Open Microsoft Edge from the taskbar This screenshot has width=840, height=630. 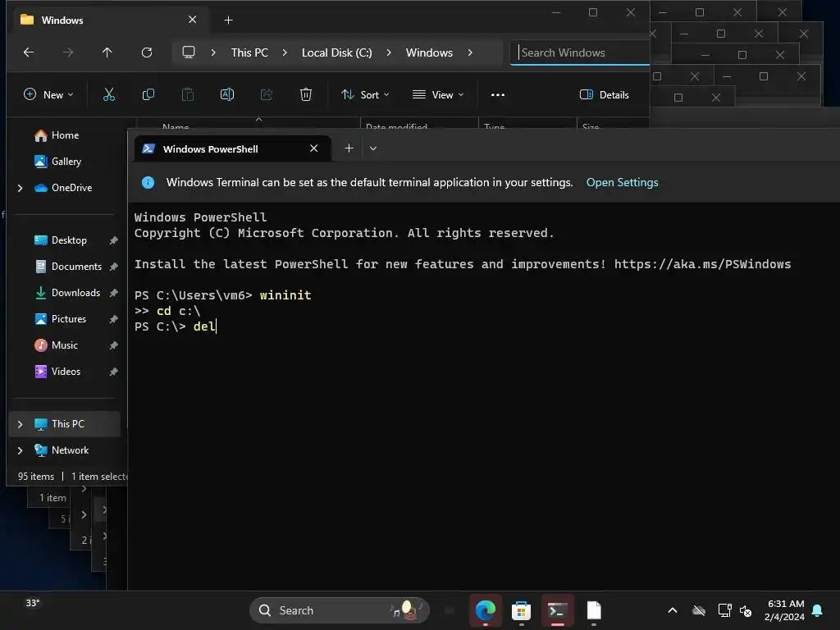tap(486, 610)
